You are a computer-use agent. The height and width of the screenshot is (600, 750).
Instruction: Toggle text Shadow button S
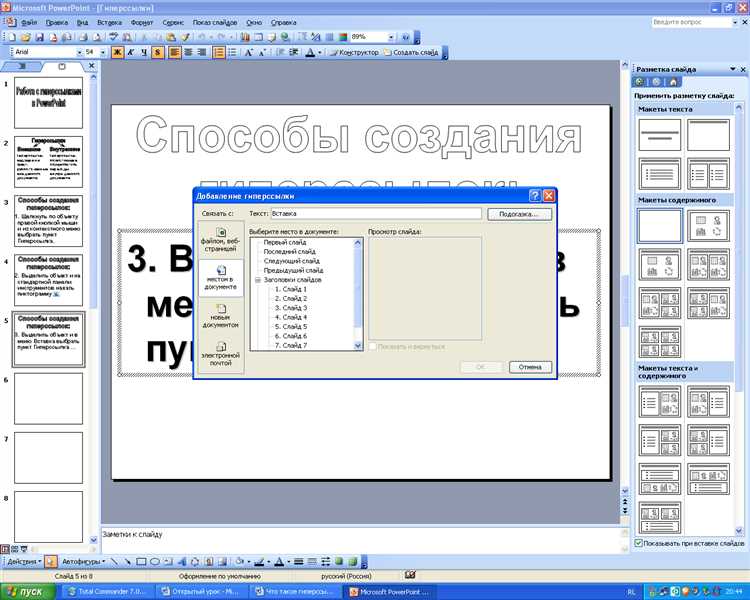coord(158,52)
